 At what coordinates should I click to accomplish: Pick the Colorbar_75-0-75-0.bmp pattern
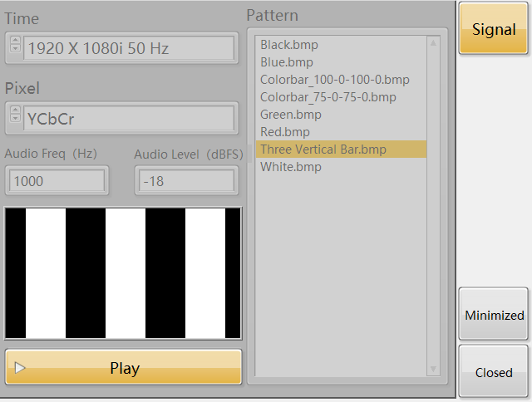(328, 97)
